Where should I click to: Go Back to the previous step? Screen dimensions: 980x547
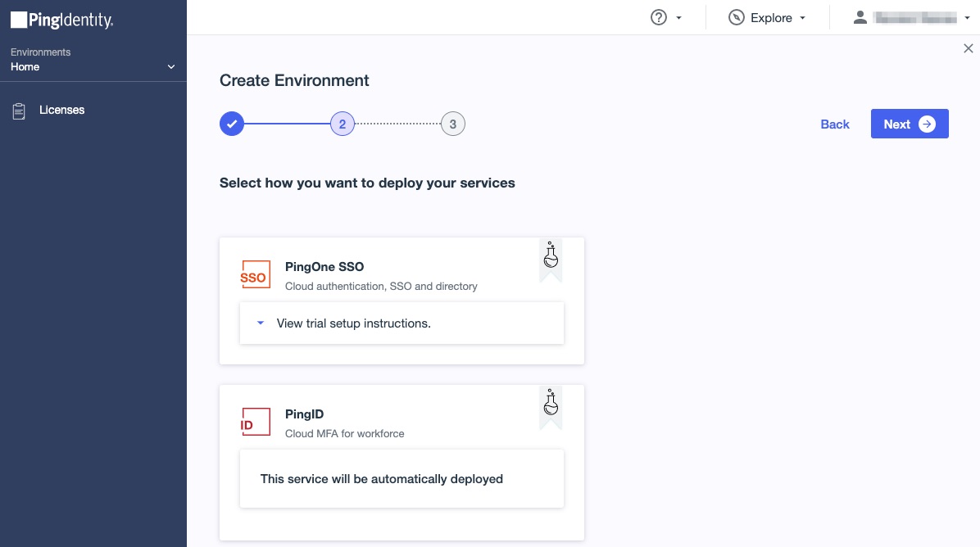click(x=835, y=124)
